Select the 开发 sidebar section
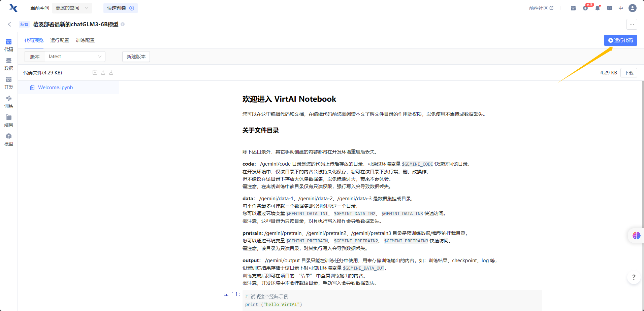 (9, 83)
